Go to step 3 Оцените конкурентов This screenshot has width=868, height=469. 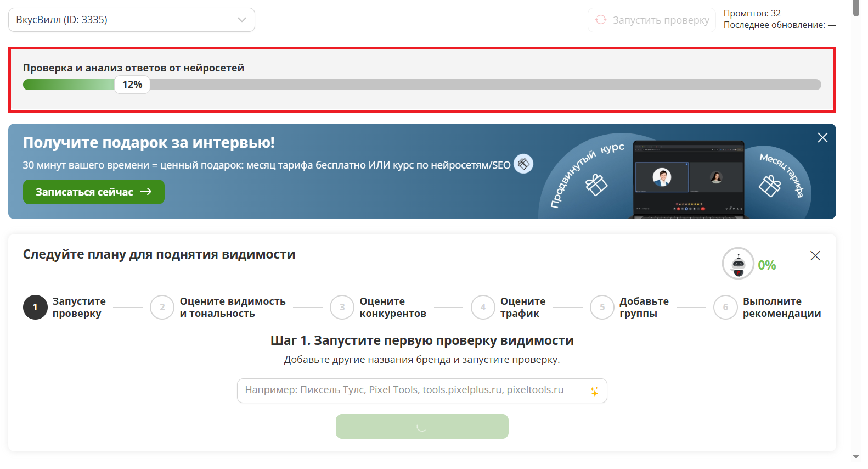pos(342,308)
